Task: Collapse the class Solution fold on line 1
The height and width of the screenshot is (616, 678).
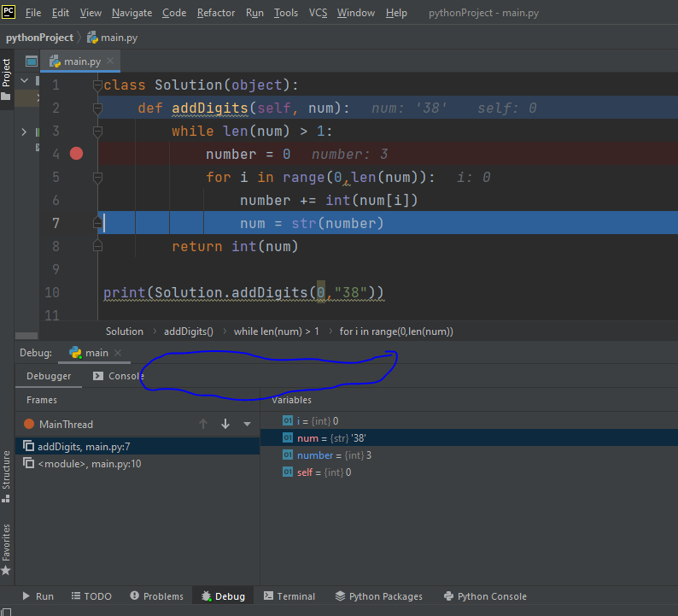Action: [x=97, y=85]
